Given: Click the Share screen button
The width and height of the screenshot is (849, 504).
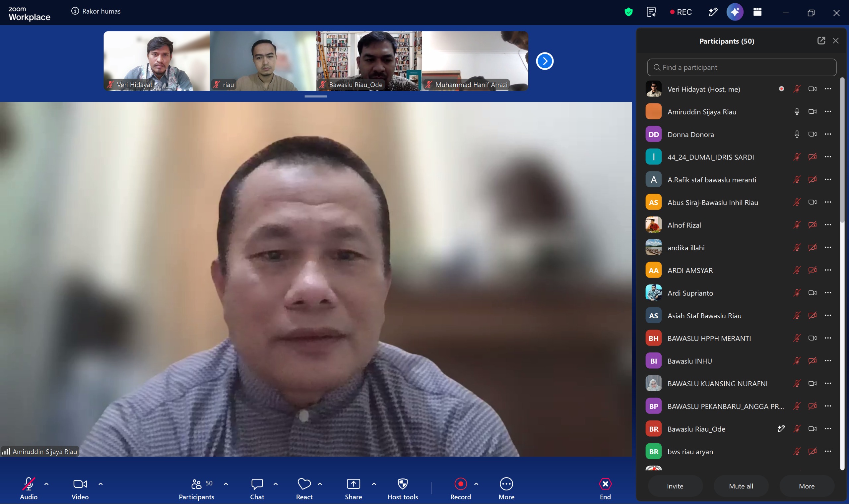Looking at the screenshot, I should (353, 489).
